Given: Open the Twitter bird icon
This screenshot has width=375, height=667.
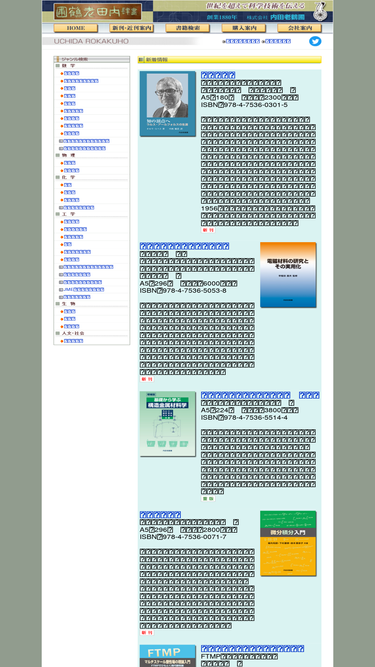Looking at the screenshot, I should coord(315,41).
